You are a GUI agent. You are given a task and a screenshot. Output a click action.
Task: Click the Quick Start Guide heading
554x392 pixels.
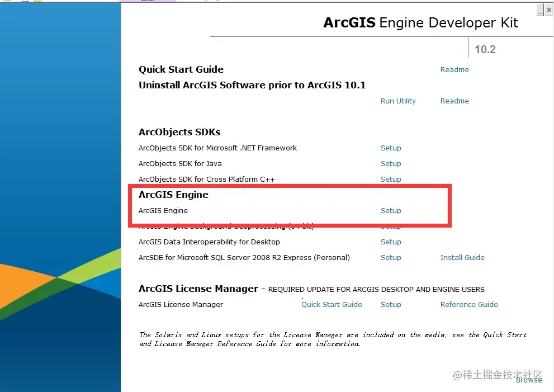[181, 69]
